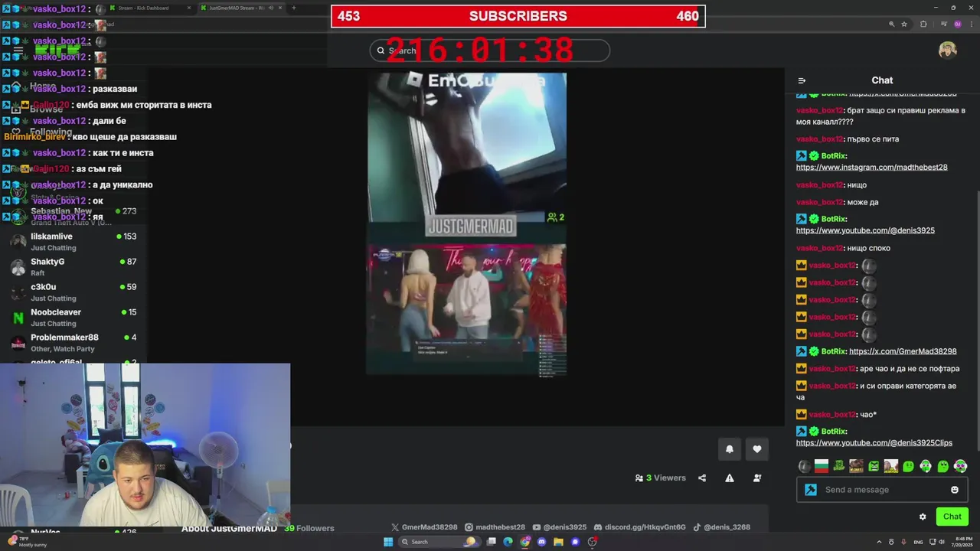980x551 pixels.
Task: Click the Windows taskbar Search box
Action: pos(439,542)
